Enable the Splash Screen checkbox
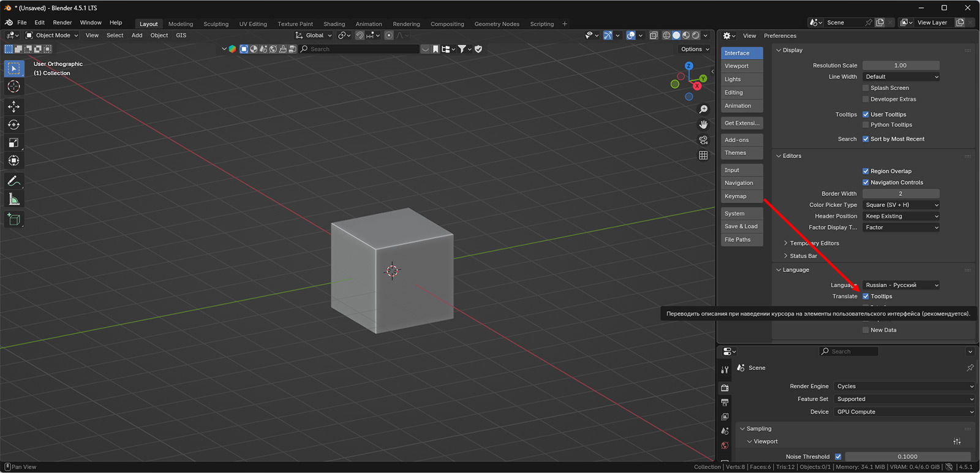Viewport: 980px width, 473px height. pos(865,88)
